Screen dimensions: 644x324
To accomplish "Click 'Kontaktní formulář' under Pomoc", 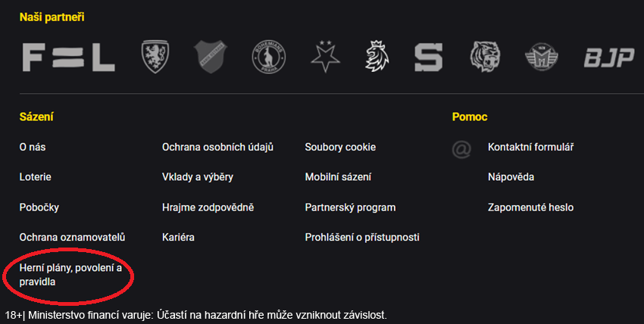I will tap(530, 147).
